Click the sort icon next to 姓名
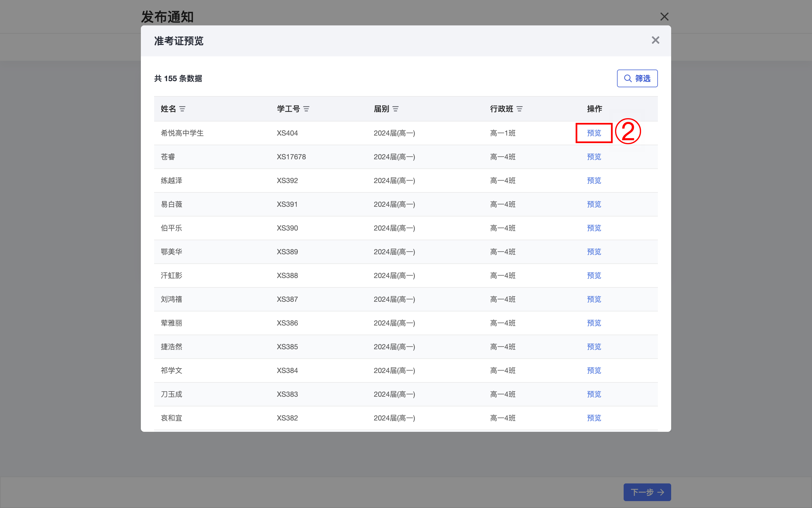Screen dimensions: 812x508 click(x=182, y=109)
